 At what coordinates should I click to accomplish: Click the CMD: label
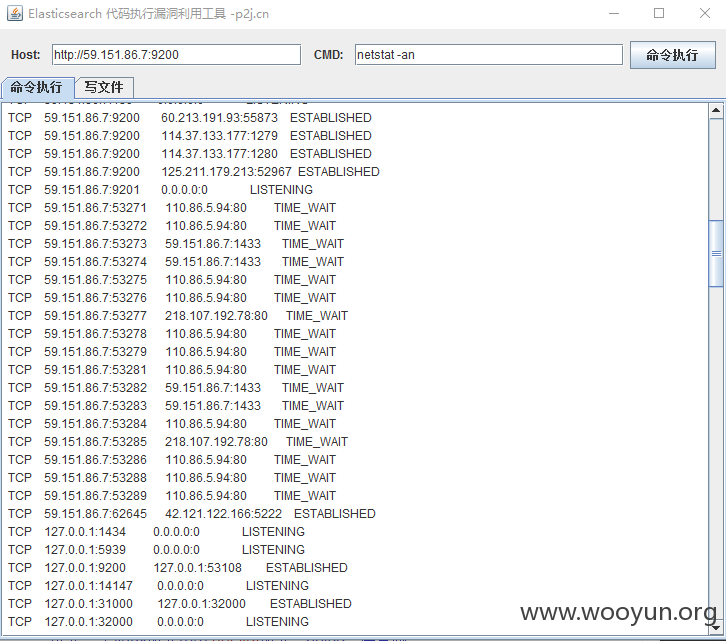coord(328,55)
